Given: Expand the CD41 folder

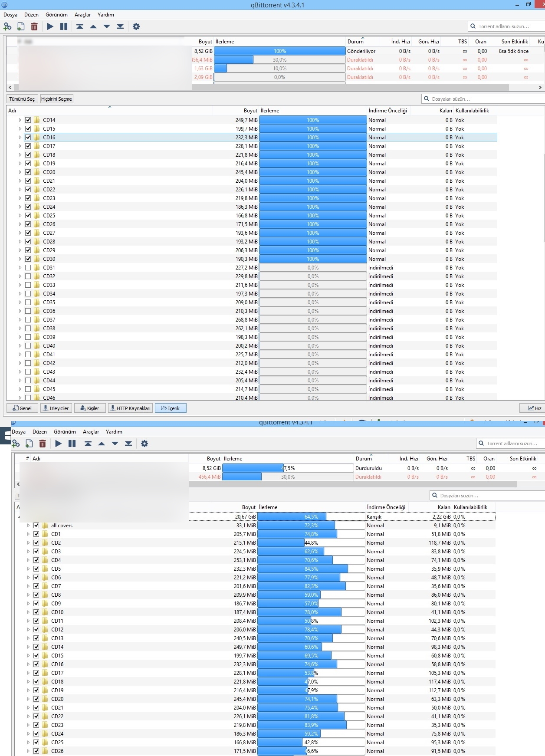Looking at the screenshot, I should [20, 355].
